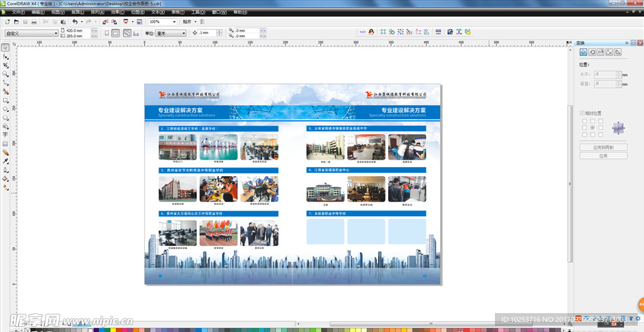Click the Print icon
This screenshot has height=332, width=644.
[x=34, y=22]
